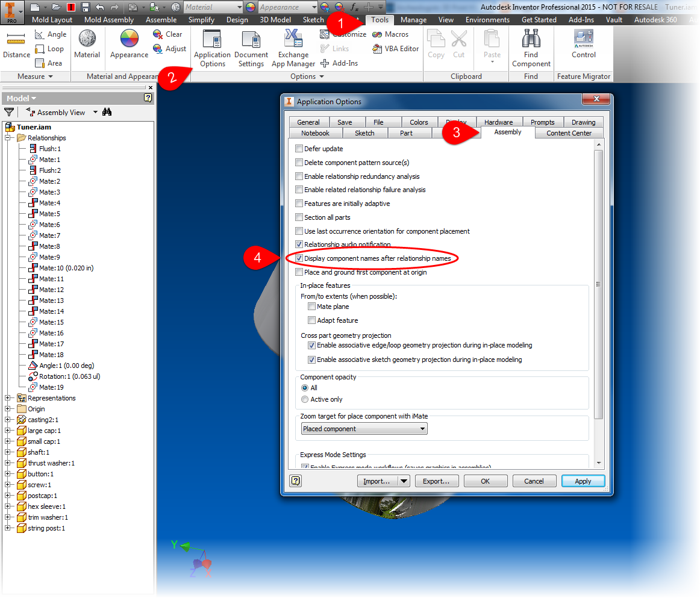The image size is (700, 598).
Task: Click the Clear appearance tool
Action: (x=167, y=34)
